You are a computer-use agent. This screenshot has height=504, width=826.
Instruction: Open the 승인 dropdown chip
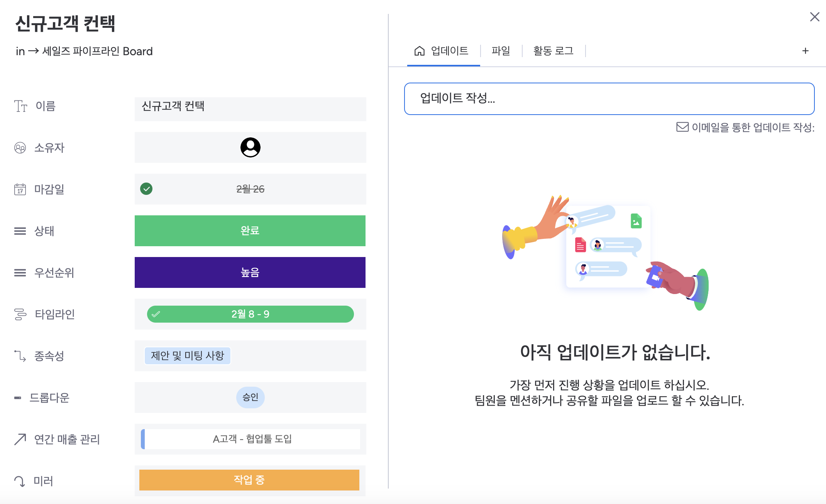250,397
